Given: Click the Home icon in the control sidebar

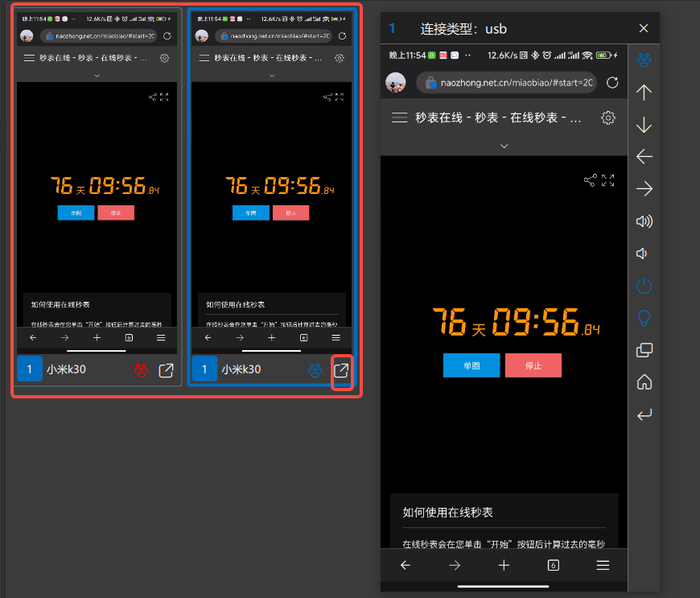Looking at the screenshot, I should (644, 382).
